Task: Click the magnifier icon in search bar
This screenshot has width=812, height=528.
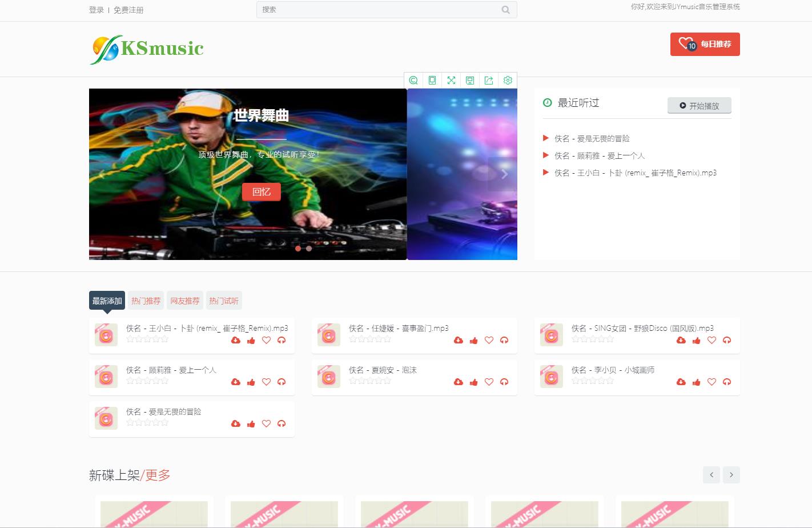Action: pyautogui.click(x=505, y=10)
